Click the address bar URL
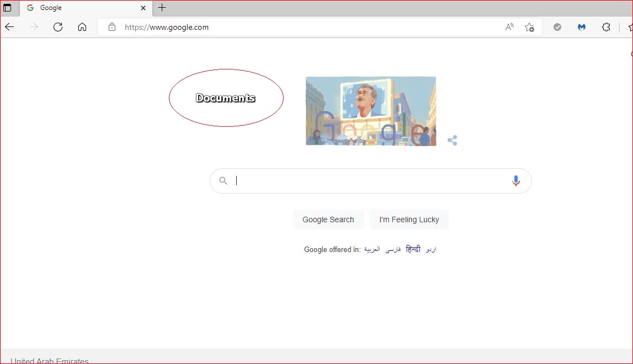This screenshot has width=633, height=364. 166,27
